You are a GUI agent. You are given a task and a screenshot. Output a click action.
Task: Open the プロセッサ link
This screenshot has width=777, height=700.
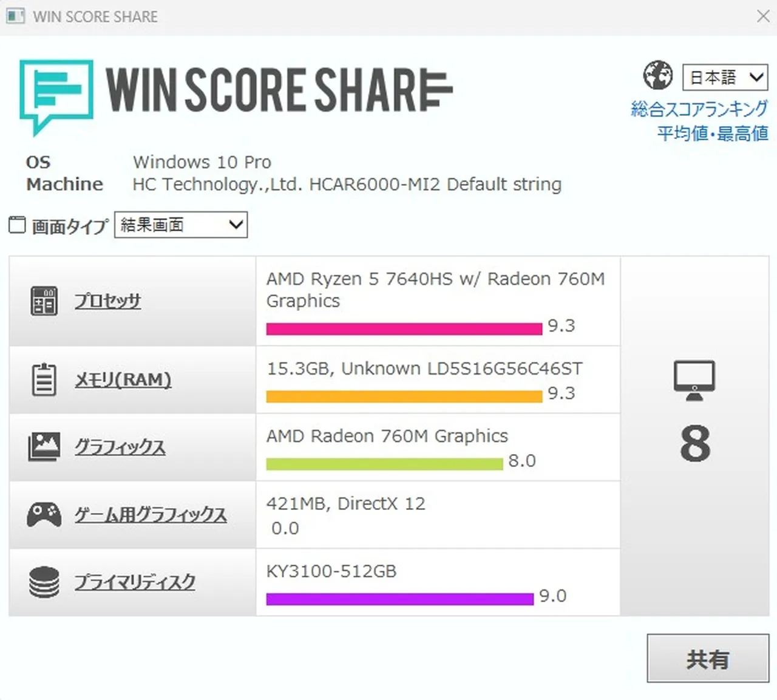107,301
